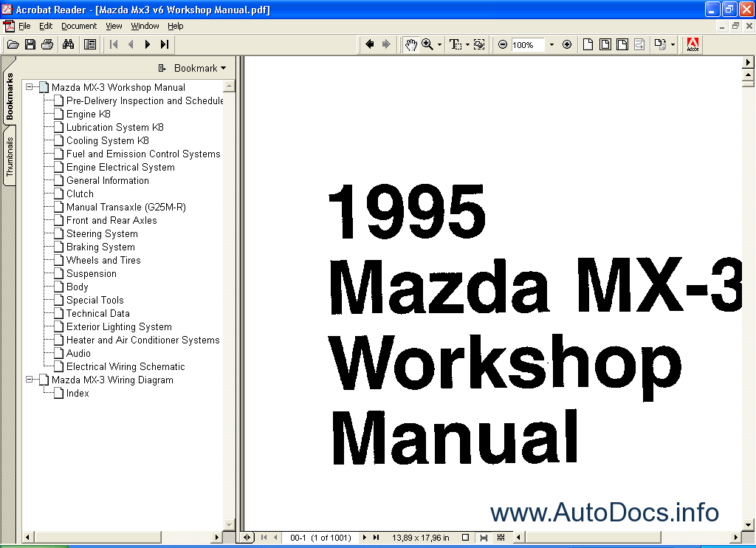Open the Document menu

(79, 26)
